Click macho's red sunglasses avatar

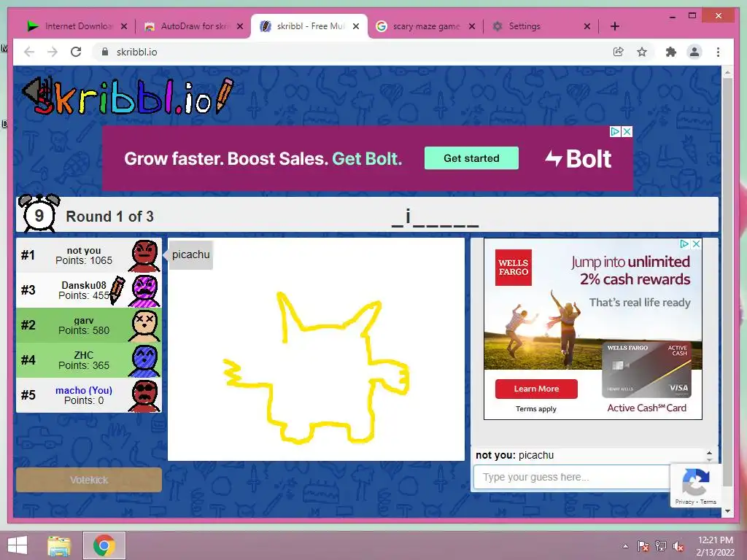click(x=144, y=395)
